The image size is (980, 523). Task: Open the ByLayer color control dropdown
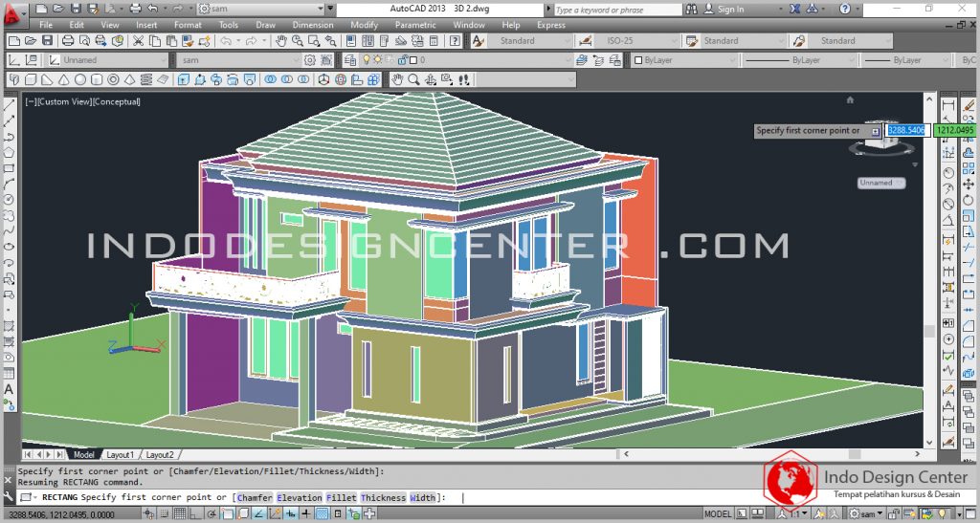tap(685, 60)
